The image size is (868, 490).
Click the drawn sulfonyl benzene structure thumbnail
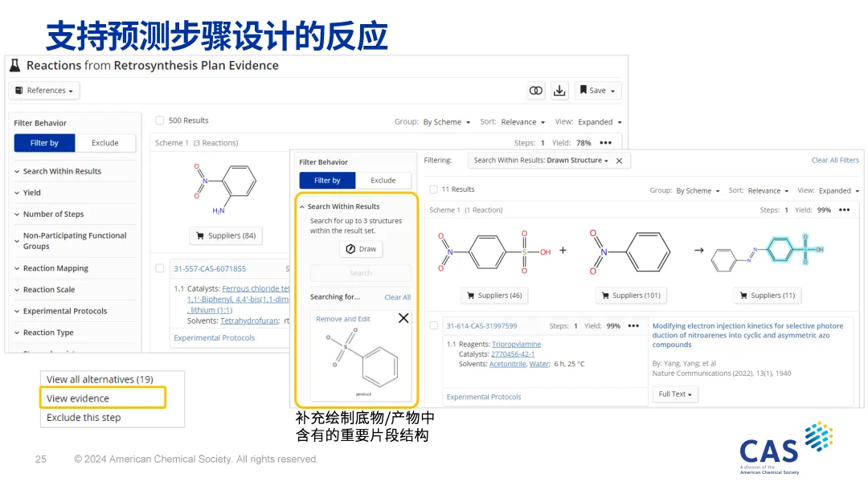(362, 357)
